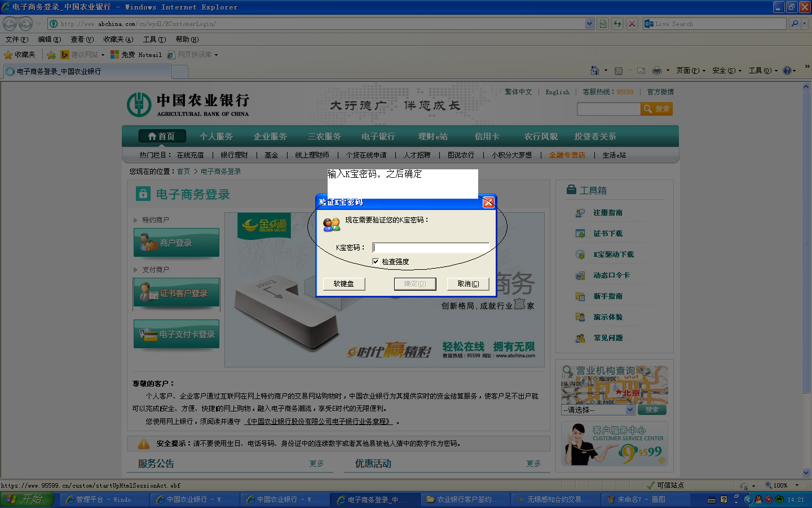Click the K宝密码 input field
This screenshot has width=812, height=508.
click(x=431, y=247)
